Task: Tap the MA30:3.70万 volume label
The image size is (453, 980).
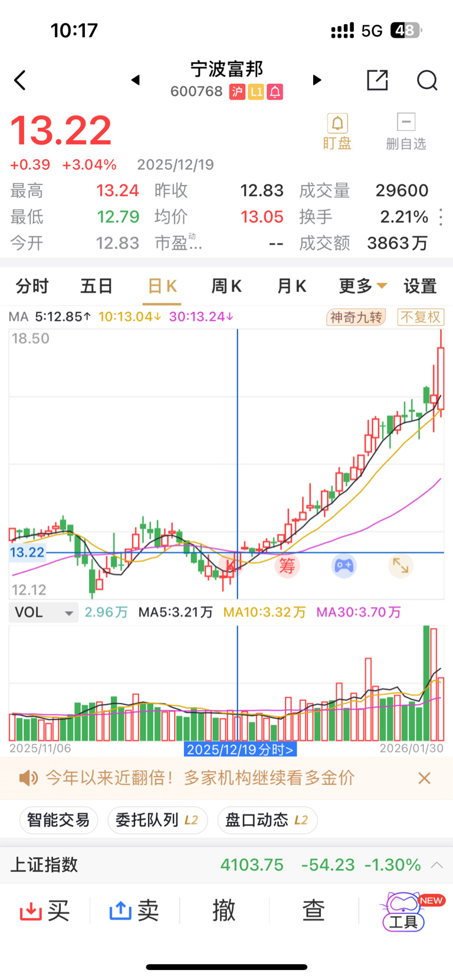Action: point(359,613)
